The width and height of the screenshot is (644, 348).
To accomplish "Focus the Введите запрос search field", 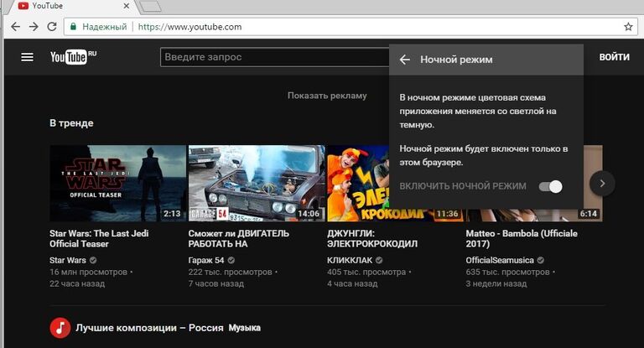I will click(274, 57).
